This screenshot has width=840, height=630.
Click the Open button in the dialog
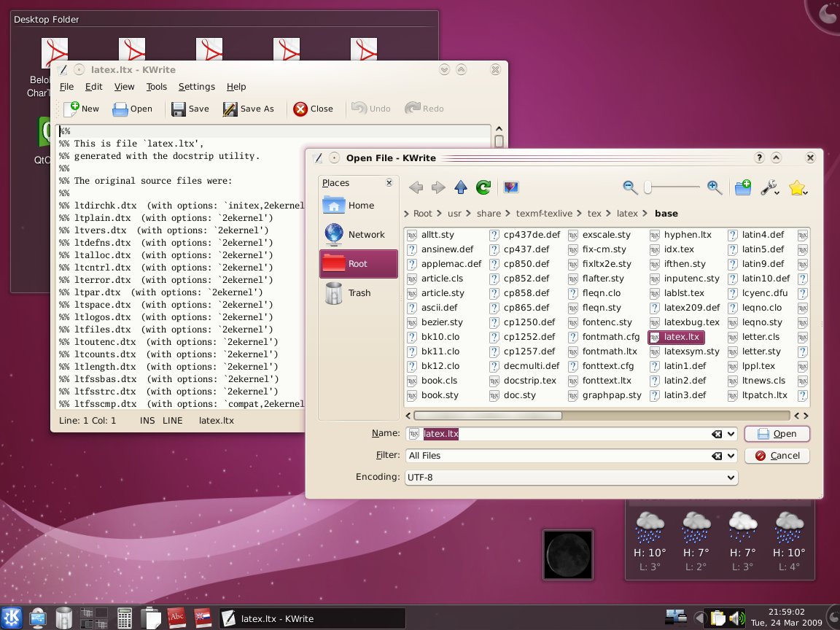[x=777, y=433]
